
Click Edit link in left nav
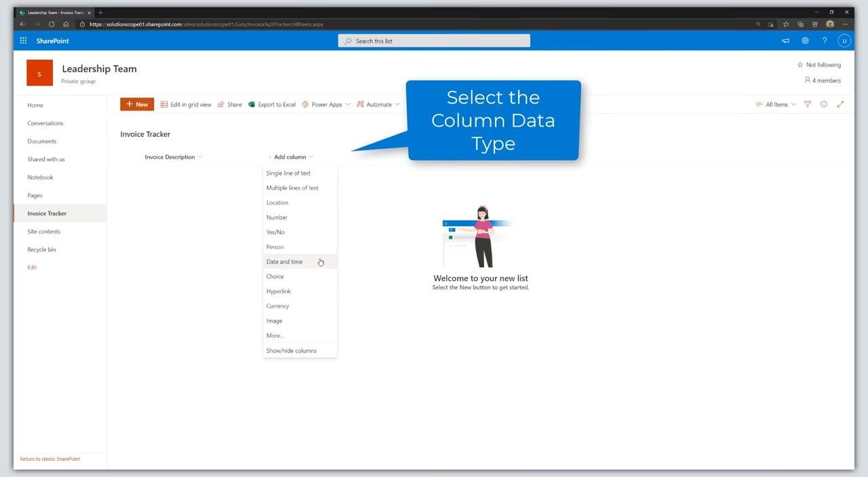click(x=32, y=268)
